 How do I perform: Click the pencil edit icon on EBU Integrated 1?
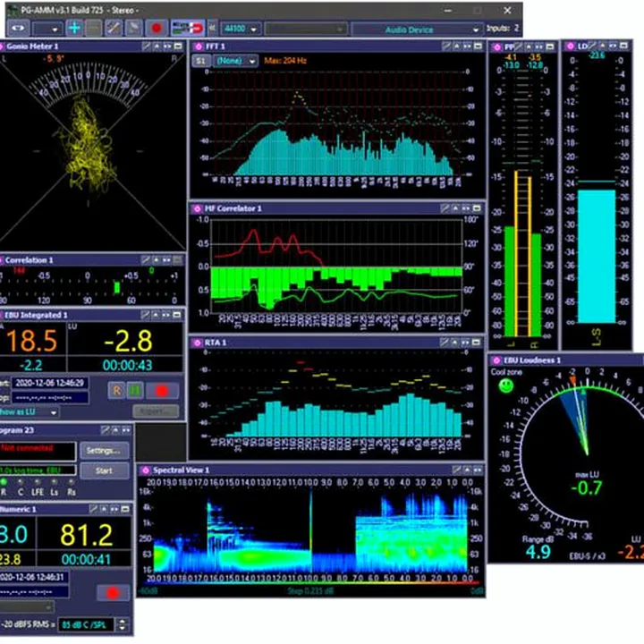[145, 315]
